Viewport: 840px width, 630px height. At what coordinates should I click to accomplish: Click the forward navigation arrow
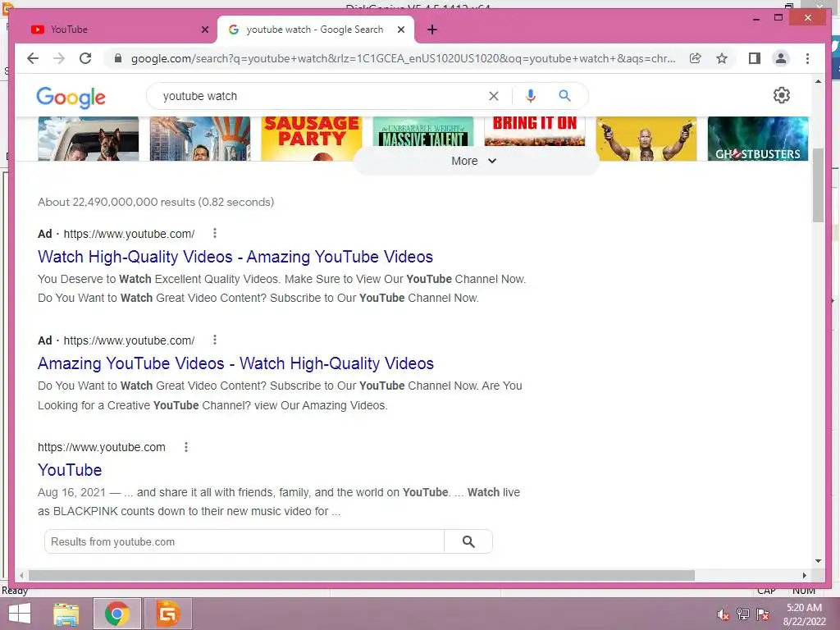[59, 58]
